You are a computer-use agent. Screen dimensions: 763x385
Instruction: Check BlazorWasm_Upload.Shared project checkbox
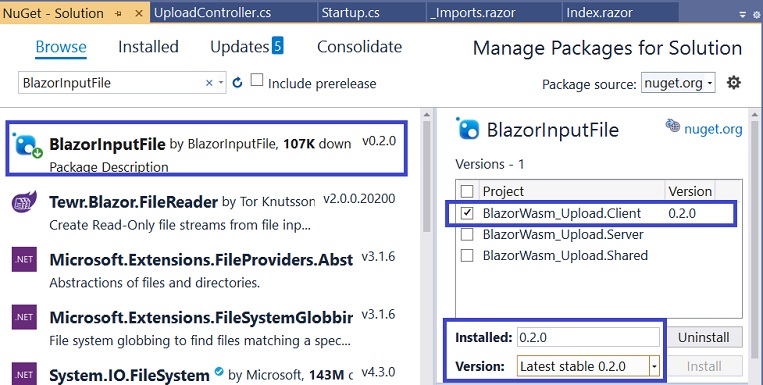(467, 256)
